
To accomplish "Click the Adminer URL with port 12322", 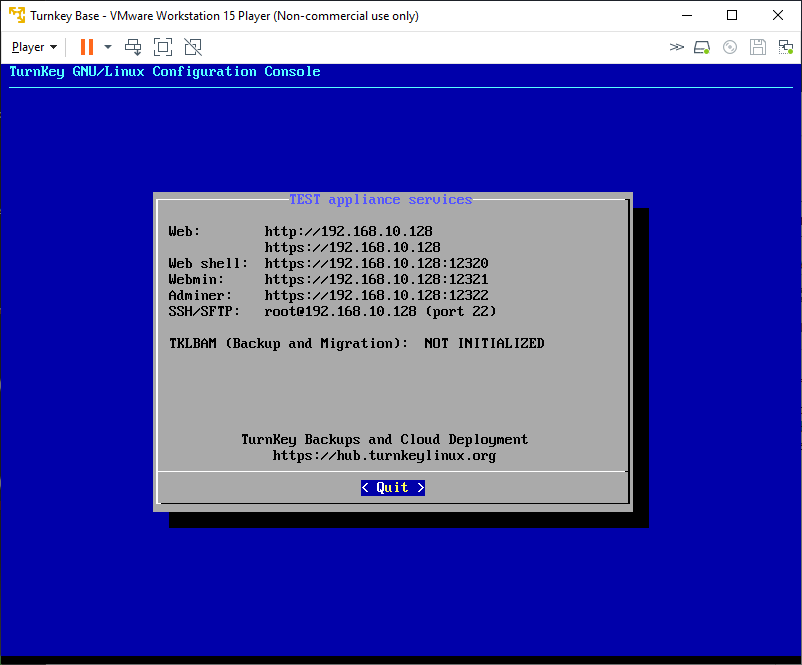I will click(376, 295).
